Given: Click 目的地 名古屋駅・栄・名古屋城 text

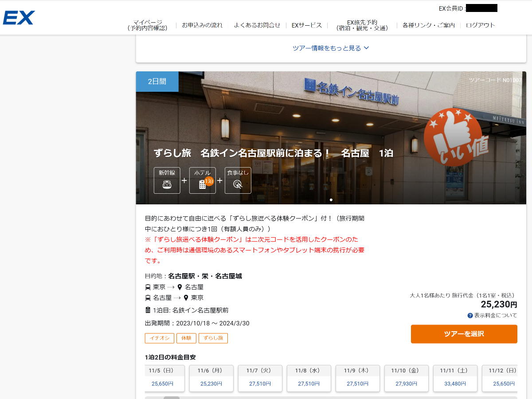Looking at the screenshot, I should pyautogui.click(x=193, y=276).
